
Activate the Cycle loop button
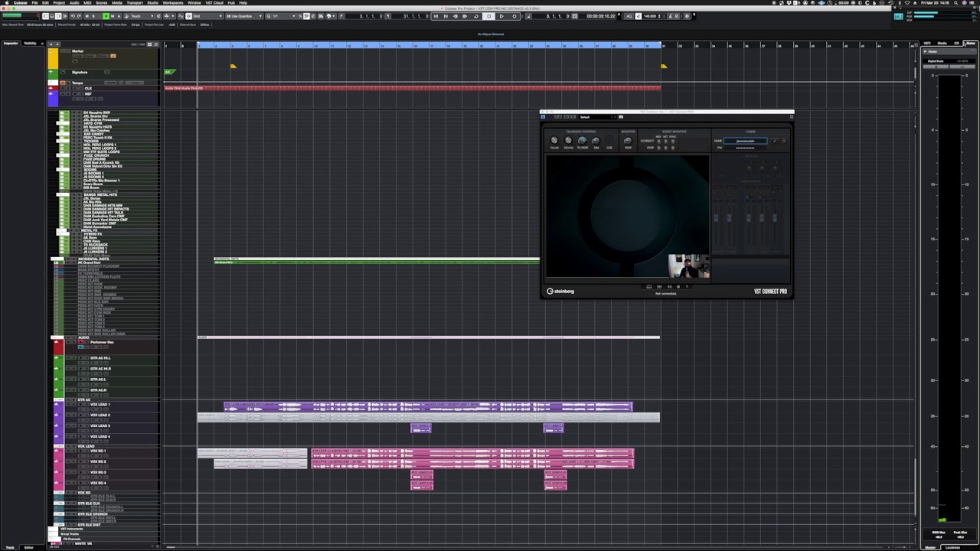click(475, 16)
